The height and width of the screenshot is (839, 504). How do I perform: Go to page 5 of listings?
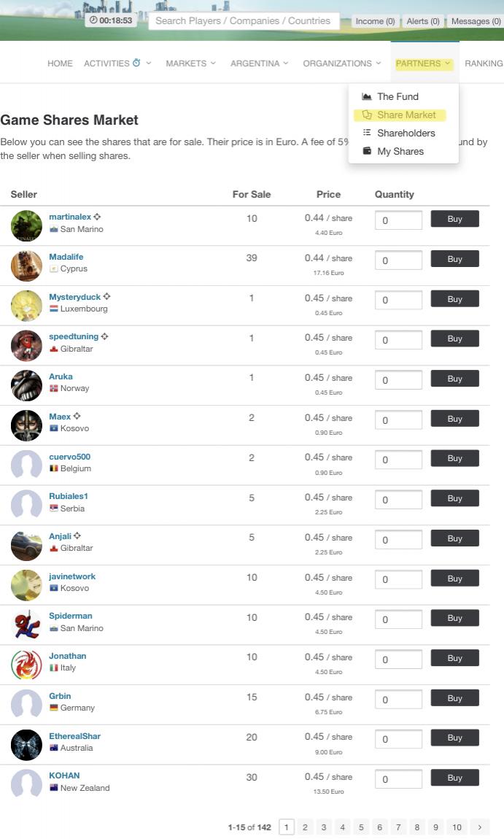361,827
